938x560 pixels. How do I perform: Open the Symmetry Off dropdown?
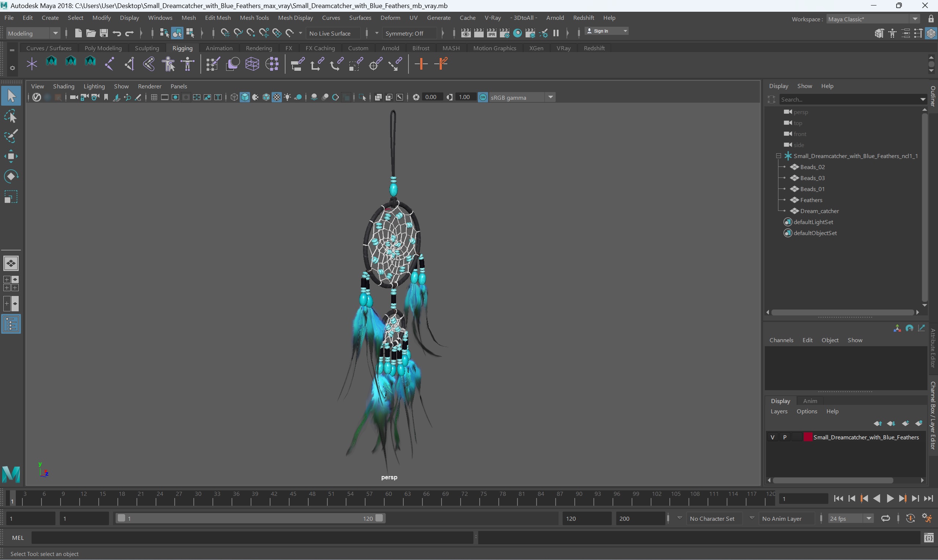[x=409, y=33]
